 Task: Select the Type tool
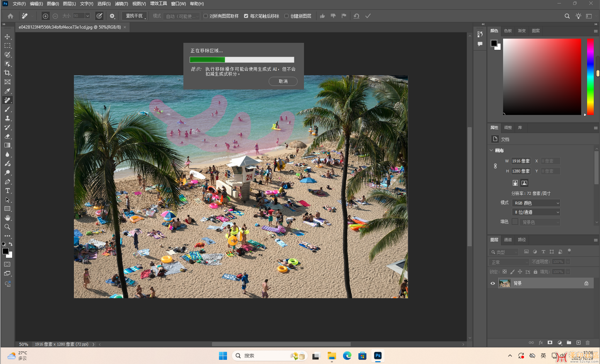tap(7, 191)
